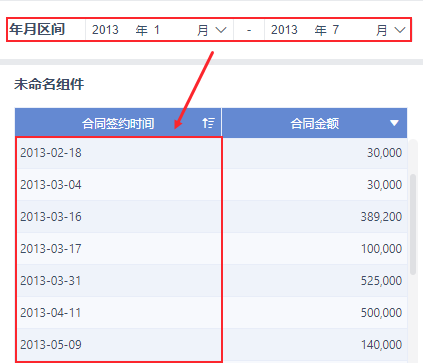Image resolution: width=423 pixels, height=363 pixels.
Task: Click the 389,200 amount cell
Action: (x=315, y=217)
